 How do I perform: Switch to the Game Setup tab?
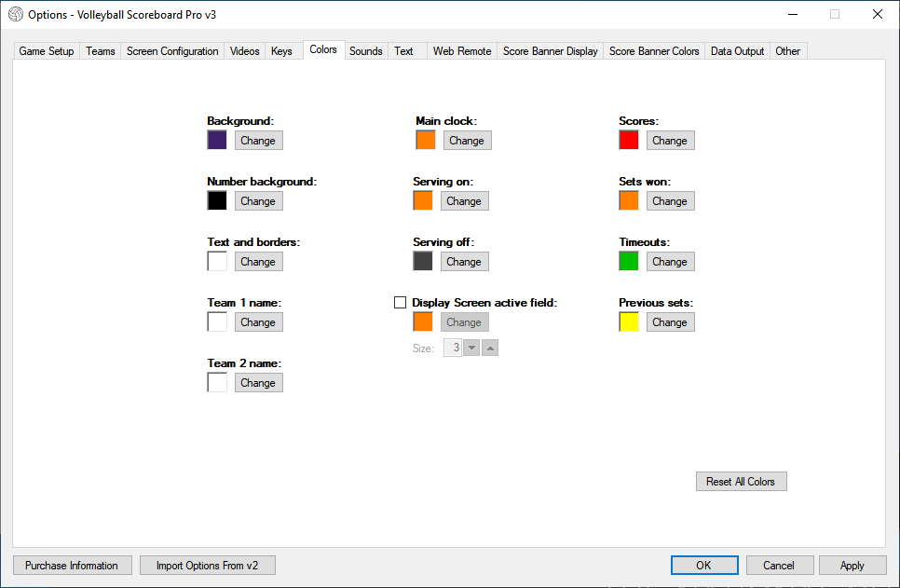click(x=47, y=51)
